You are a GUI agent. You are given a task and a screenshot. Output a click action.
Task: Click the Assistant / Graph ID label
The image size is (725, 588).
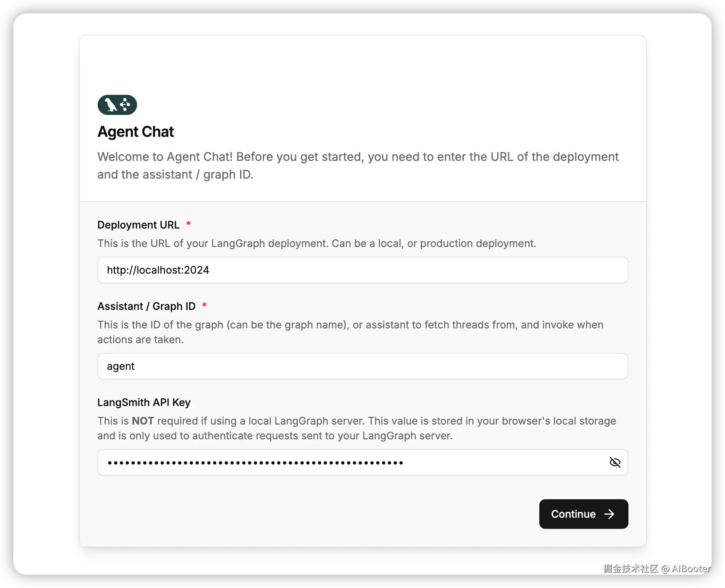(146, 306)
